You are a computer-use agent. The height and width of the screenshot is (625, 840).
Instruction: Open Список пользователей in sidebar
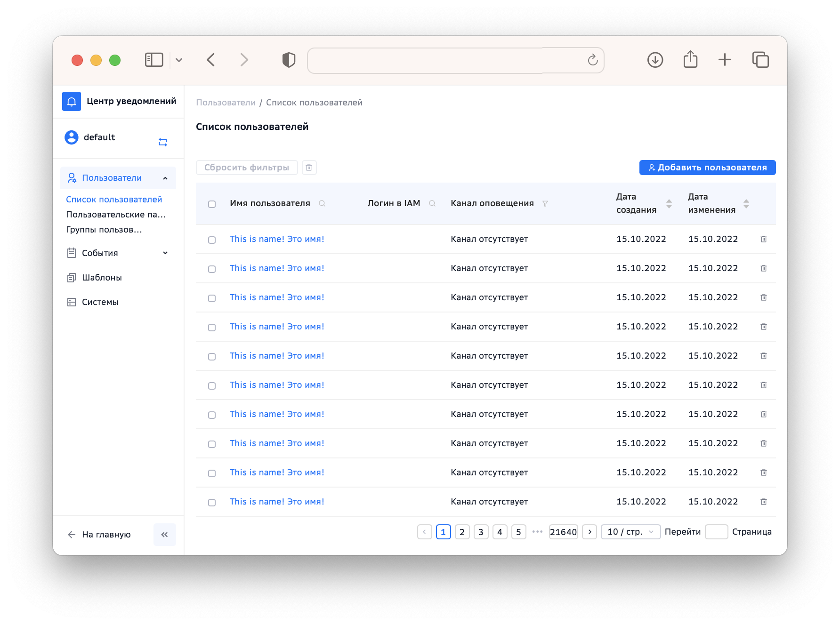[114, 200]
